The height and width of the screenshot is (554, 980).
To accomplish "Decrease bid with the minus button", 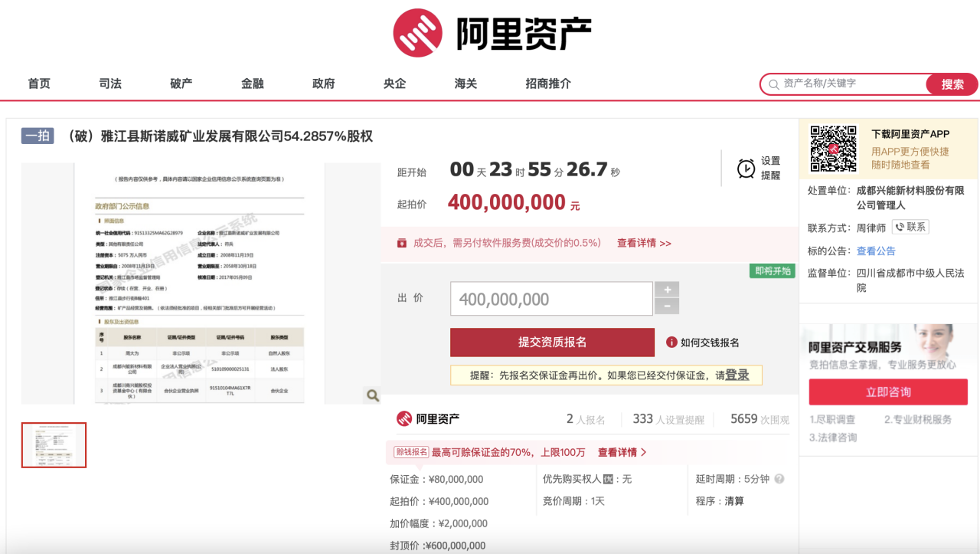I will (667, 307).
